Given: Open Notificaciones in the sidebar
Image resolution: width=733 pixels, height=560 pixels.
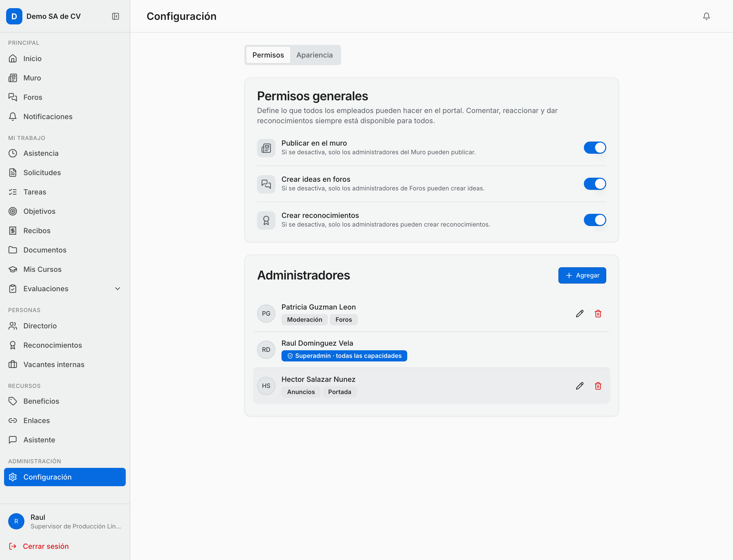Looking at the screenshot, I should pos(65,117).
